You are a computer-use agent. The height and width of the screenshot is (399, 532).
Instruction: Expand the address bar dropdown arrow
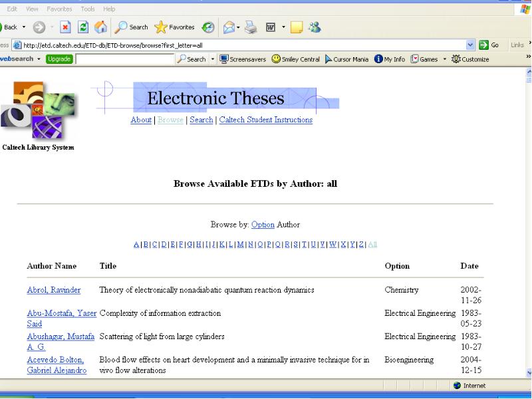click(470, 45)
